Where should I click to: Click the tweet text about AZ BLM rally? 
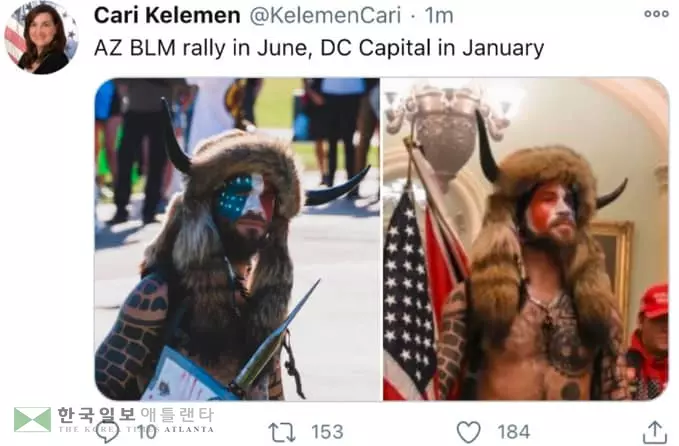(319, 48)
